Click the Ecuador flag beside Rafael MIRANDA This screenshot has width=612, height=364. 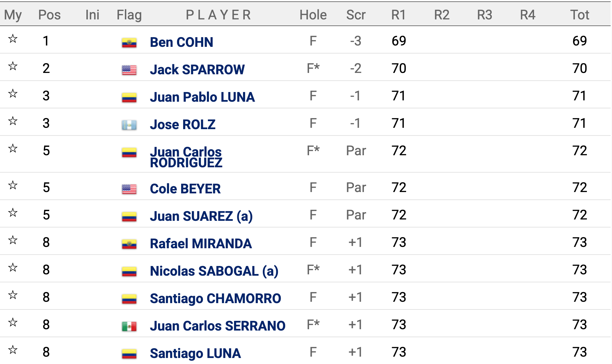pyautogui.click(x=129, y=244)
